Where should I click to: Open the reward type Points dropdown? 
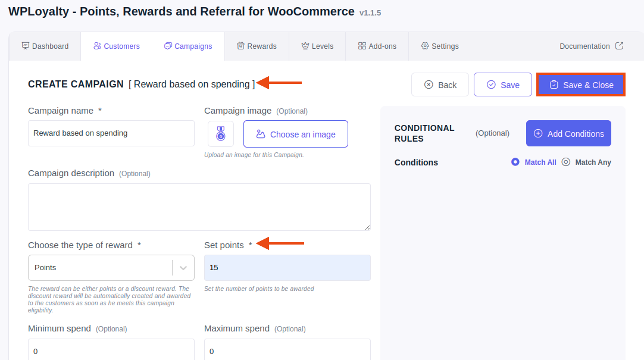tap(111, 268)
